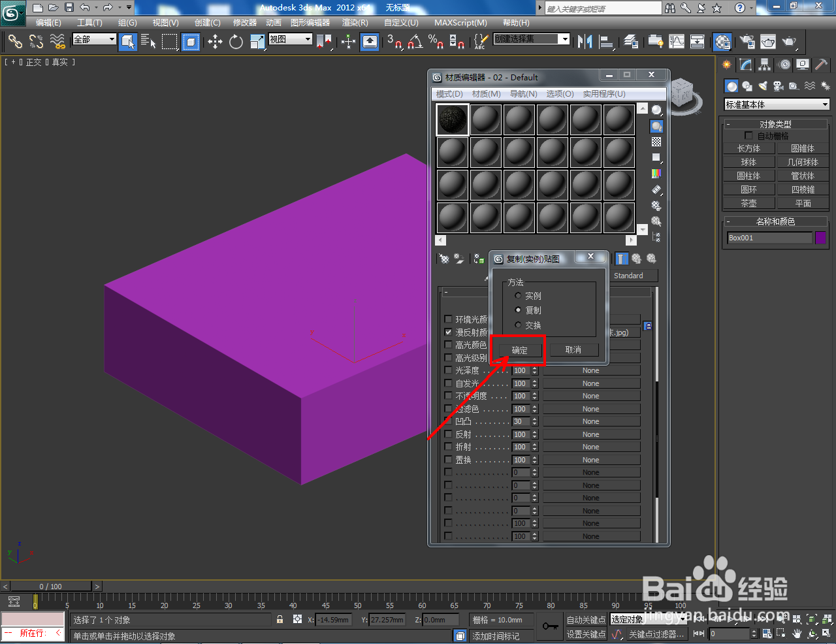Select the Cameras category icon

pos(778,86)
